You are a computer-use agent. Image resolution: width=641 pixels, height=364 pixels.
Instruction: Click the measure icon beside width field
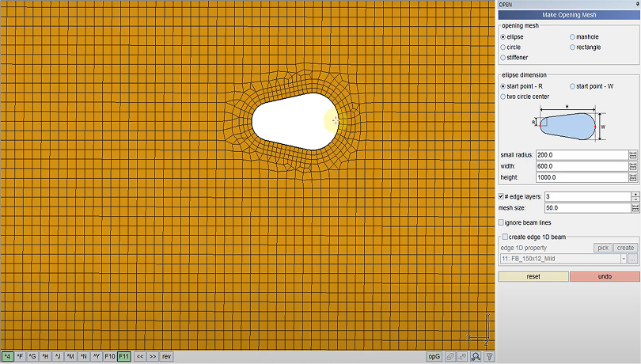[x=633, y=166]
